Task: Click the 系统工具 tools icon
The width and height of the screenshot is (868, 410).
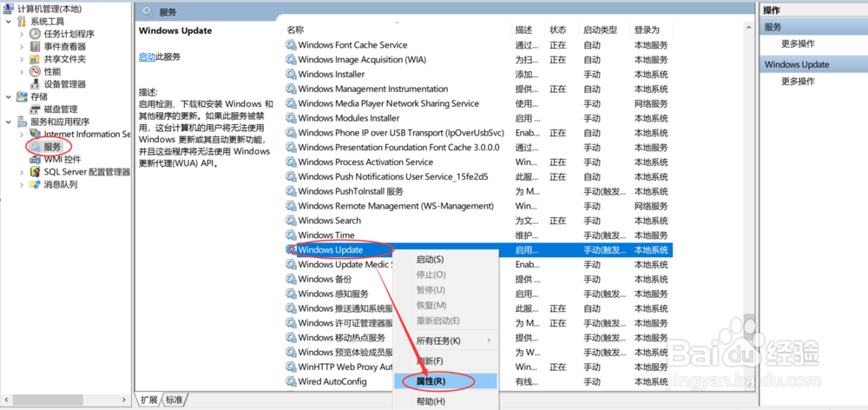Action: (23, 22)
